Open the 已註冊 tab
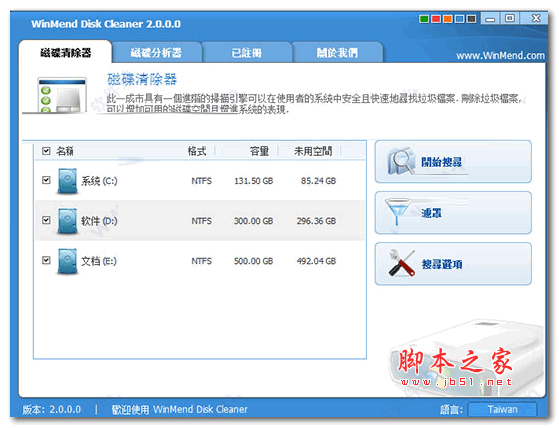Image resolution: width=559 pixels, height=428 pixels. 247,53
